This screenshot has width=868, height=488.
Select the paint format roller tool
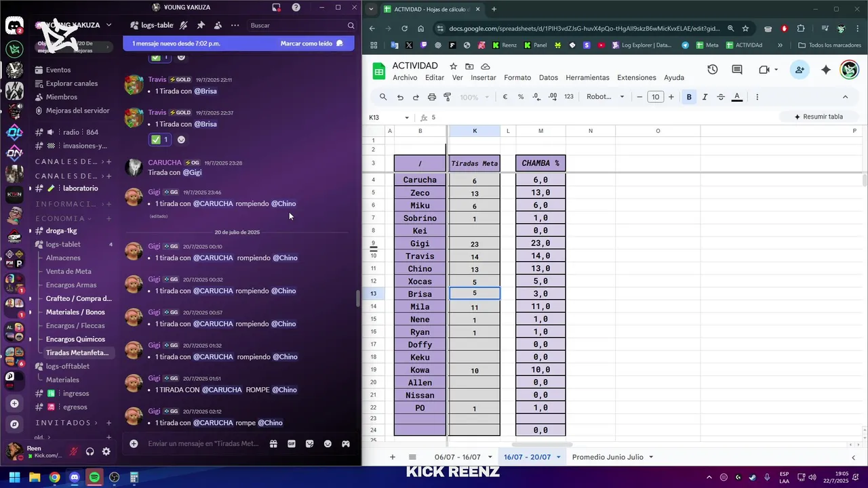448,97
